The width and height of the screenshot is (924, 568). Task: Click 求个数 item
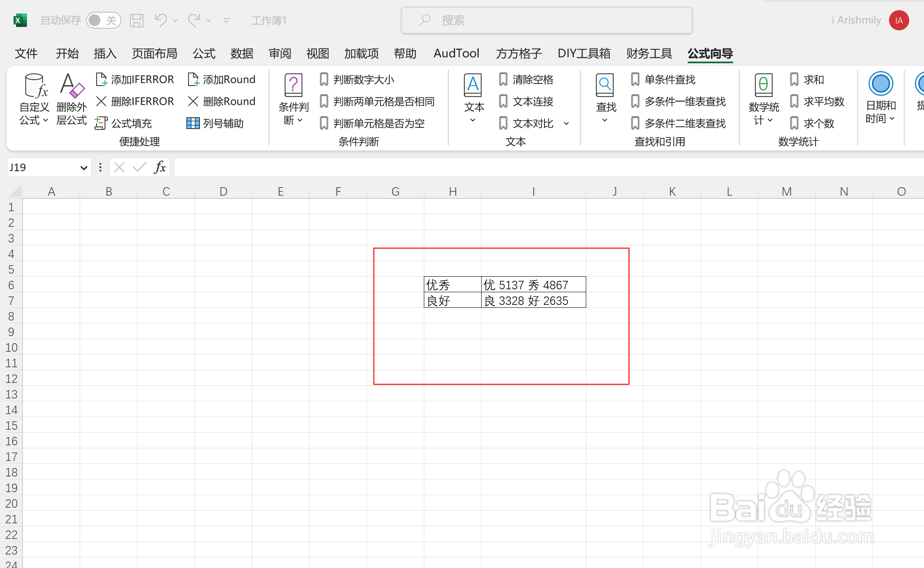coord(812,123)
